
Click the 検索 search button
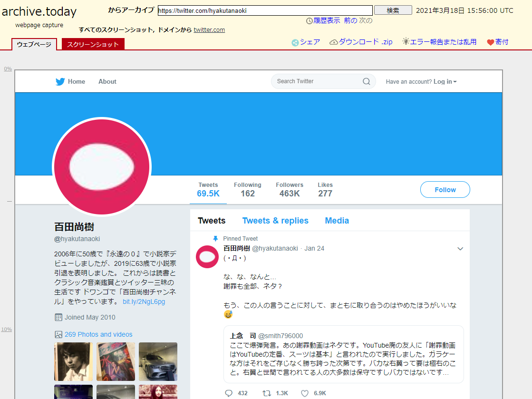point(393,10)
